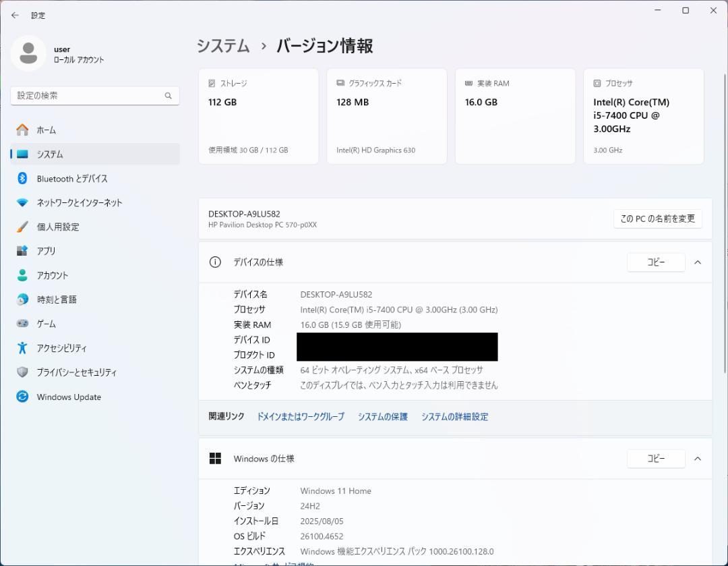Image resolution: width=728 pixels, height=566 pixels.
Task: Click the アカウント person icon
Action: 22,275
